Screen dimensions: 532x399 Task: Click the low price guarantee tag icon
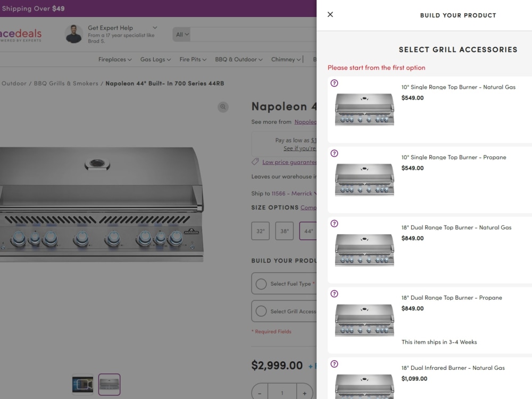[x=255, y=162]
